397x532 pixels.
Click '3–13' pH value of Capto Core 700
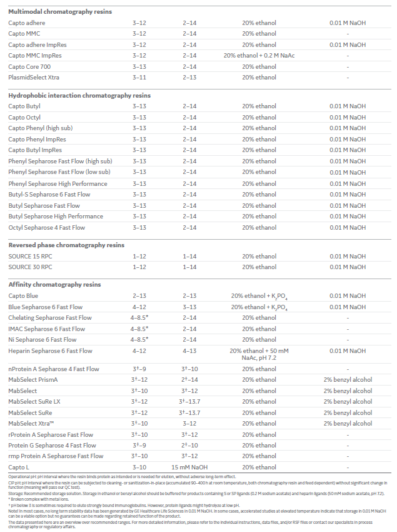(x=139, y=66)
